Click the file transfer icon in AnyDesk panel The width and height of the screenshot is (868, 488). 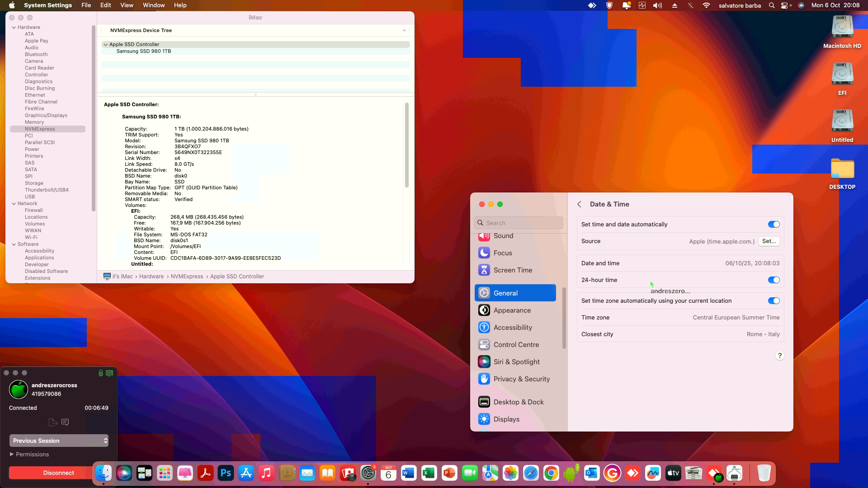pyautogui.click(x=53, y=422)
